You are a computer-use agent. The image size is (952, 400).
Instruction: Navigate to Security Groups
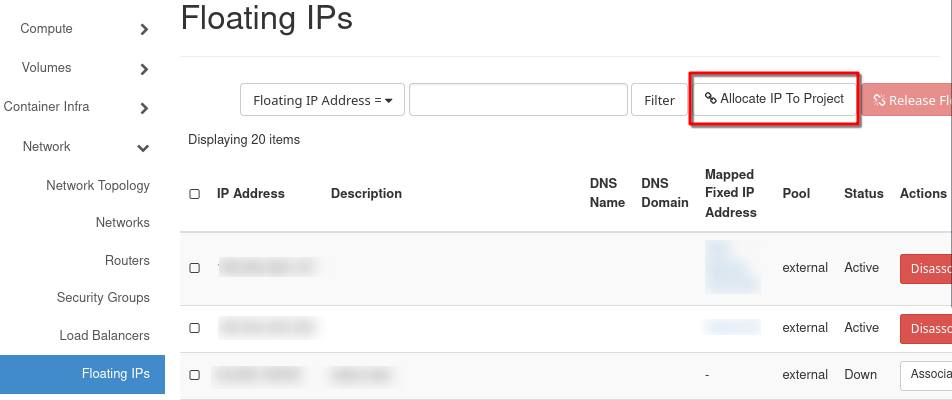pyautogui.click(x=103, y=297)
